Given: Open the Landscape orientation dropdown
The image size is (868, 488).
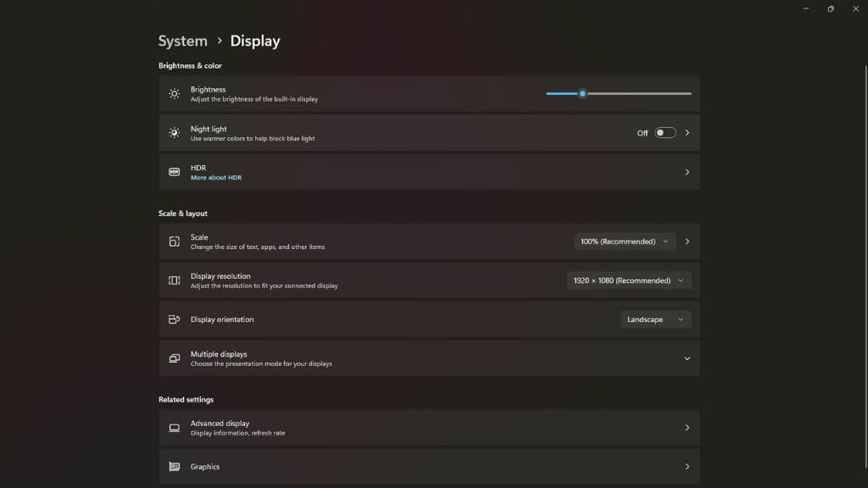Looking at the screenshot, I should 655,319.
